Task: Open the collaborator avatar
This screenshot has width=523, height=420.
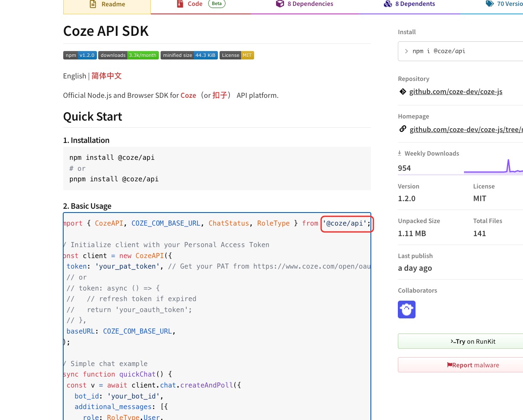Action: (x=407, y=310)
